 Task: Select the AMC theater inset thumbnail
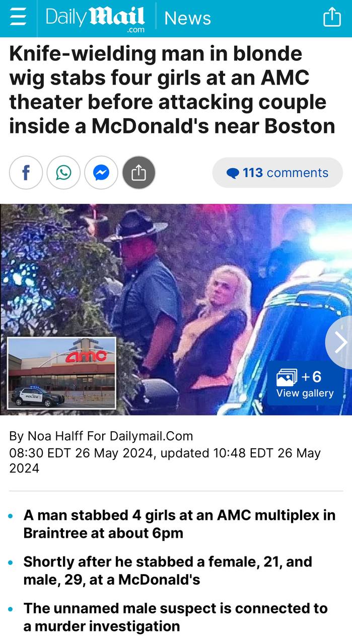click(x=62, y=373)
